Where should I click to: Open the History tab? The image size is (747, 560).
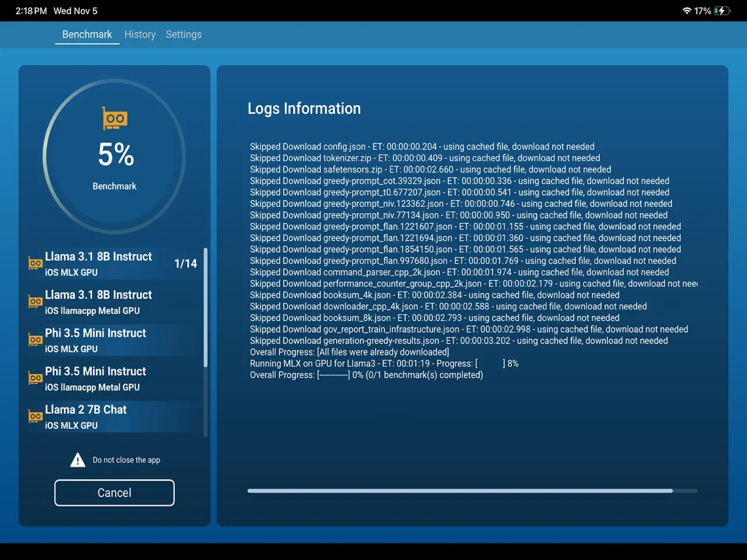(x=140, y=34)
